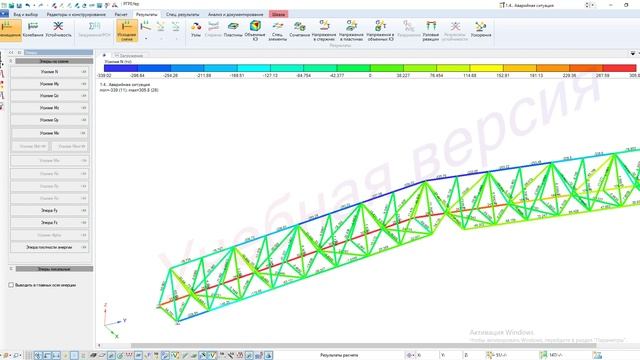640x360 pixels.
Task: Click the deformed scheme icon beside Исходная схема
Action: click(x=145, y=27)
